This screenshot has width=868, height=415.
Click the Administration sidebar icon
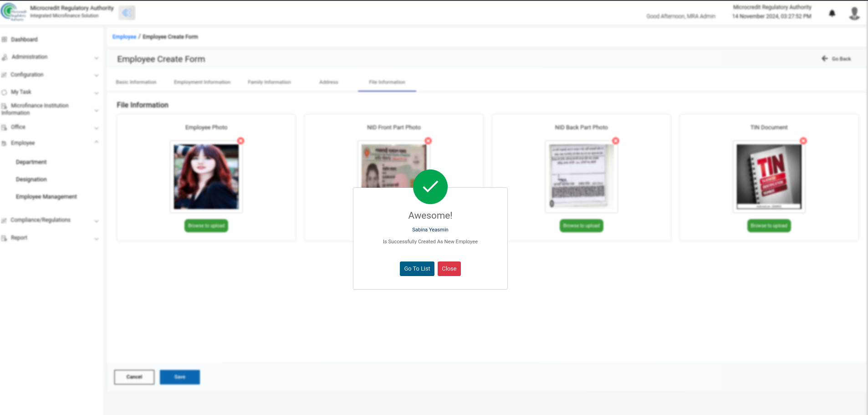[4, 57]
